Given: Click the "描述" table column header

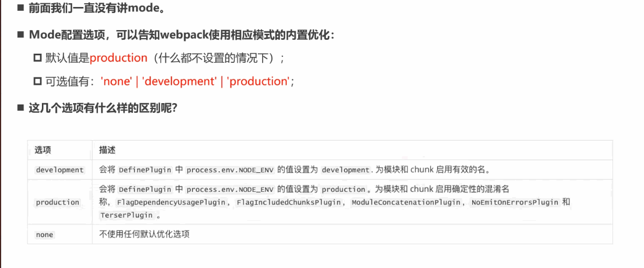Looking at the screenshot, I should 107,150.
